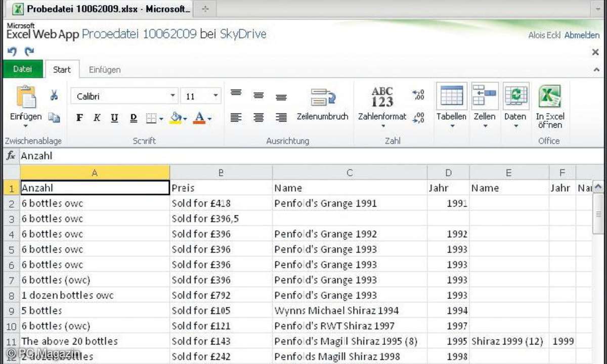
Task: Collapse the ribbon with the caret
Action: 595,70
